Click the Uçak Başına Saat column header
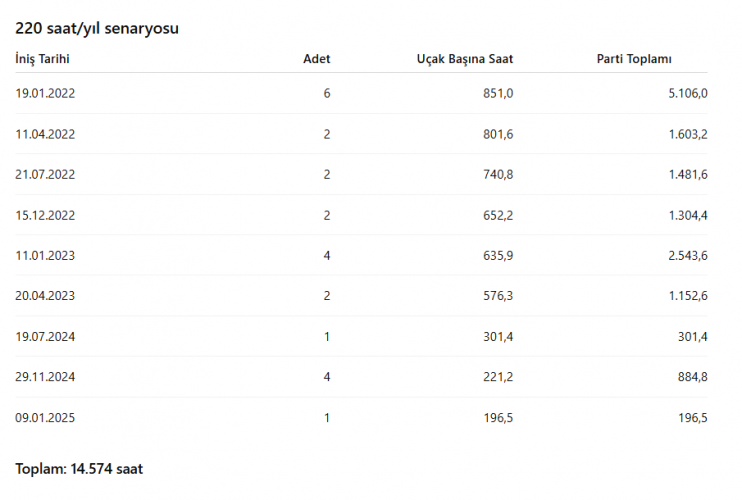742x500 pixels. 465,59
